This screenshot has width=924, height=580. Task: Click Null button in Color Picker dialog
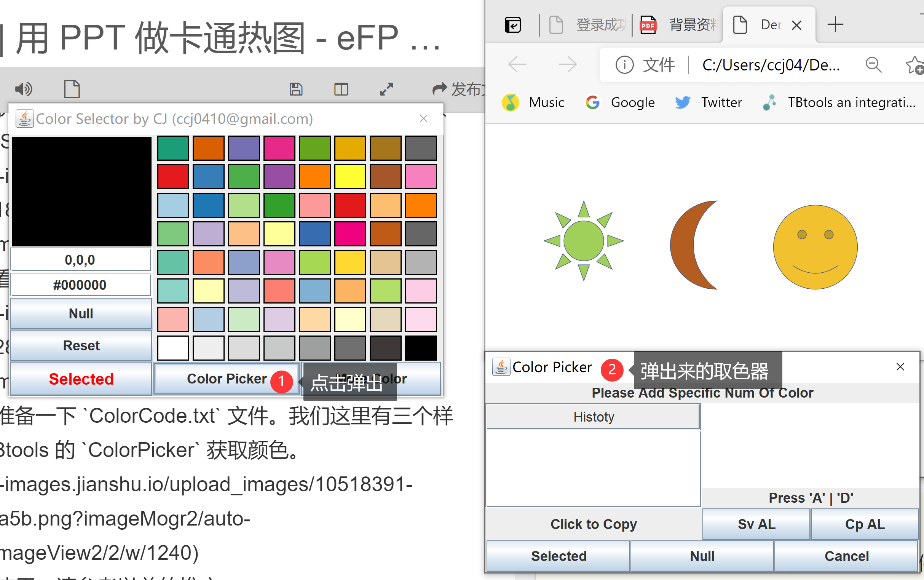pos(702,556)
